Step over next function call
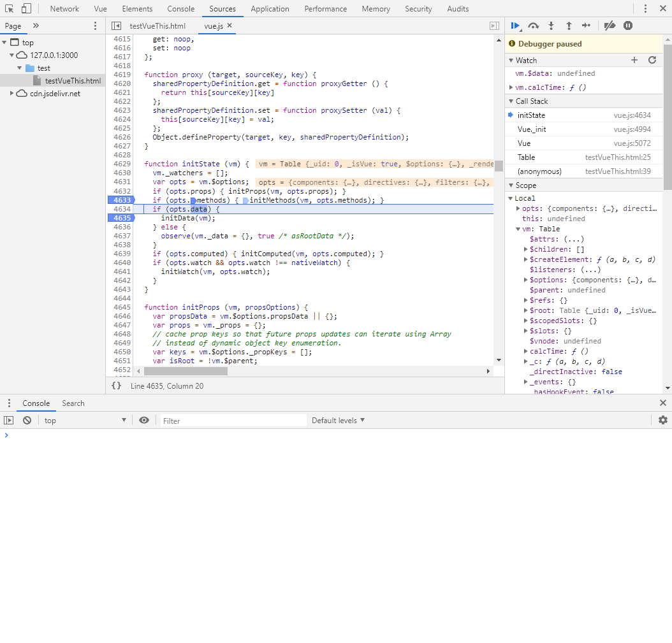 point(533,25)
